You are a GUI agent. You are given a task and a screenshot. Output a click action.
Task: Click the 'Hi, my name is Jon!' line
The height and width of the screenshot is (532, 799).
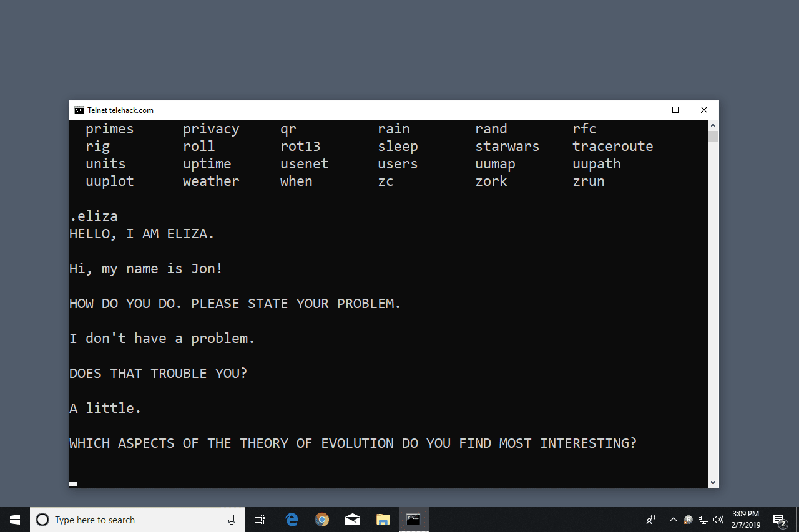[x=146, y=269]
